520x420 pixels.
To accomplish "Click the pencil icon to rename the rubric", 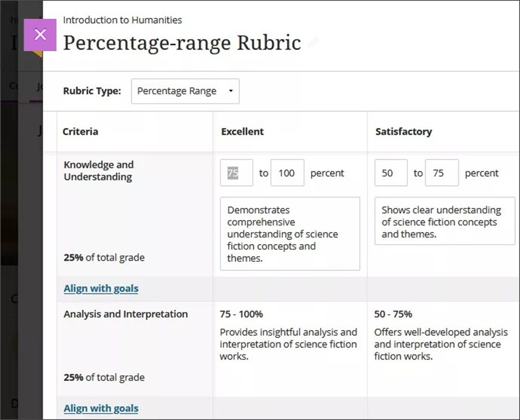I will coord(313,43).
